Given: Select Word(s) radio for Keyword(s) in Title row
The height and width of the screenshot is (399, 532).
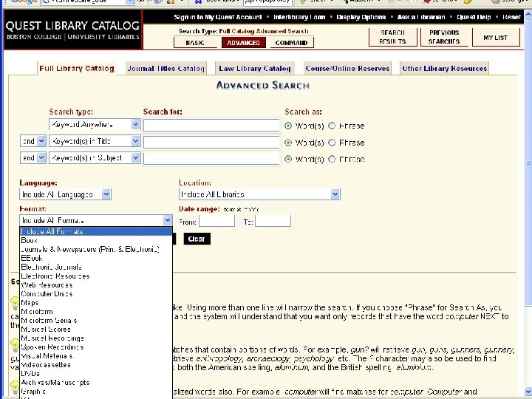Looking at the screenshot, I should 288,143.
